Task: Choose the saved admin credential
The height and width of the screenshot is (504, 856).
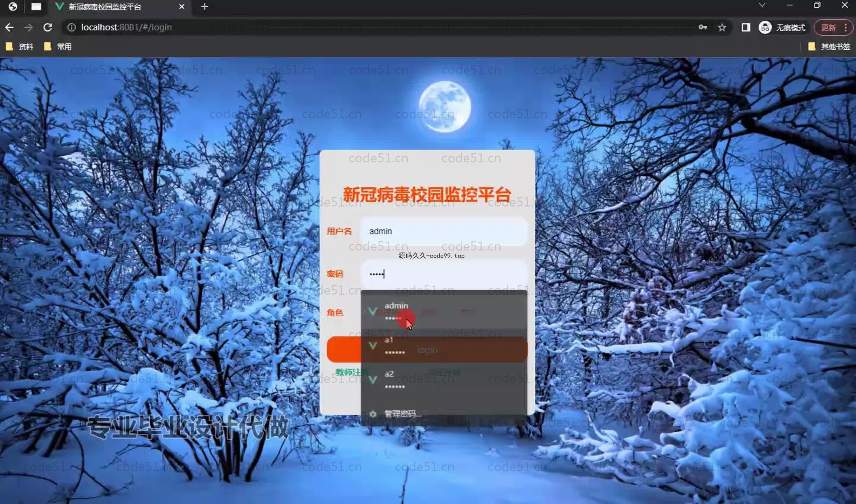Action: 444,311
